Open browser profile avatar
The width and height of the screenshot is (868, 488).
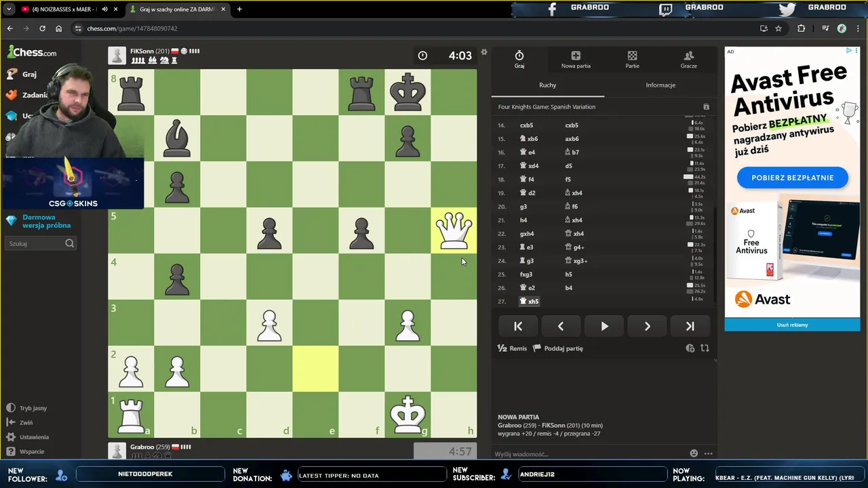[842, 28]
